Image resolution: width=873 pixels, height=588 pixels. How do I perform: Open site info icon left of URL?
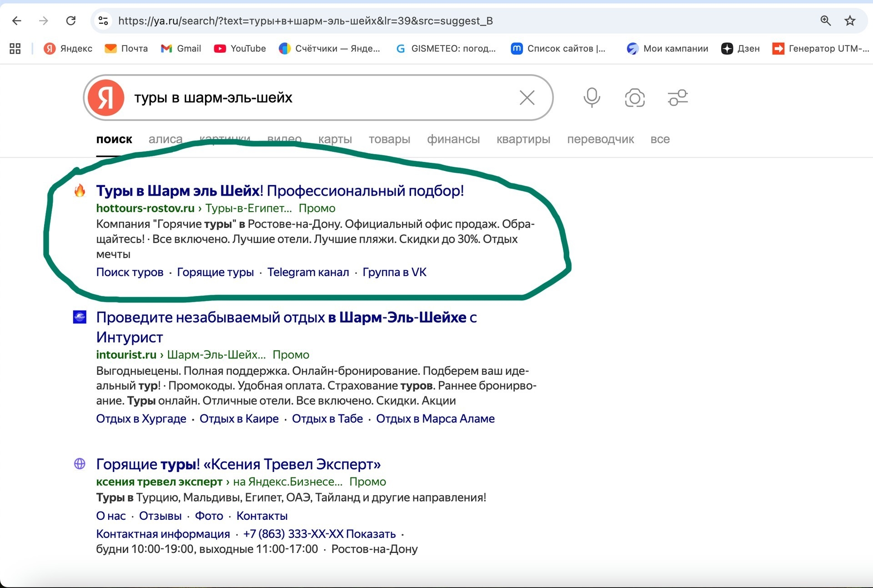[x=103, y=21]
